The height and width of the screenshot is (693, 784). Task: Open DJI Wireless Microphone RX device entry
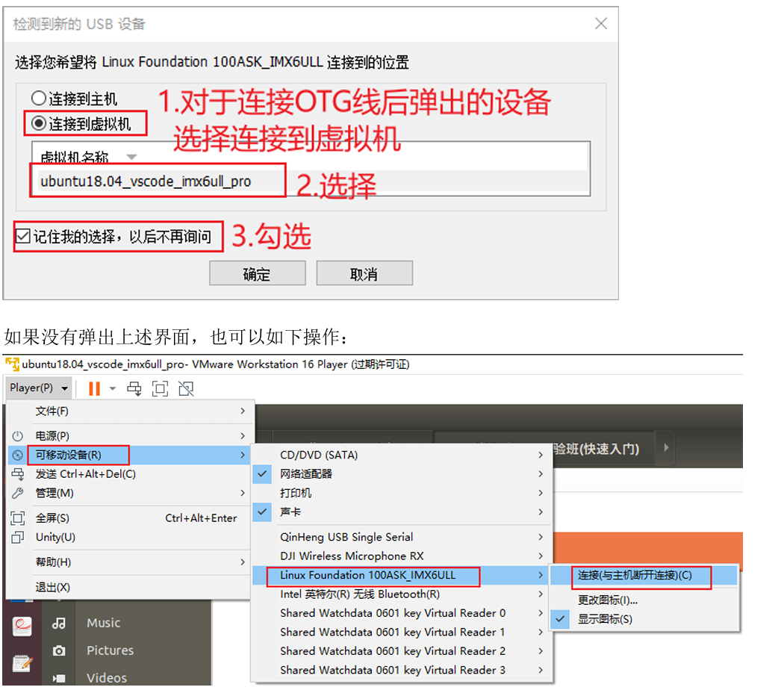(402, 556)
